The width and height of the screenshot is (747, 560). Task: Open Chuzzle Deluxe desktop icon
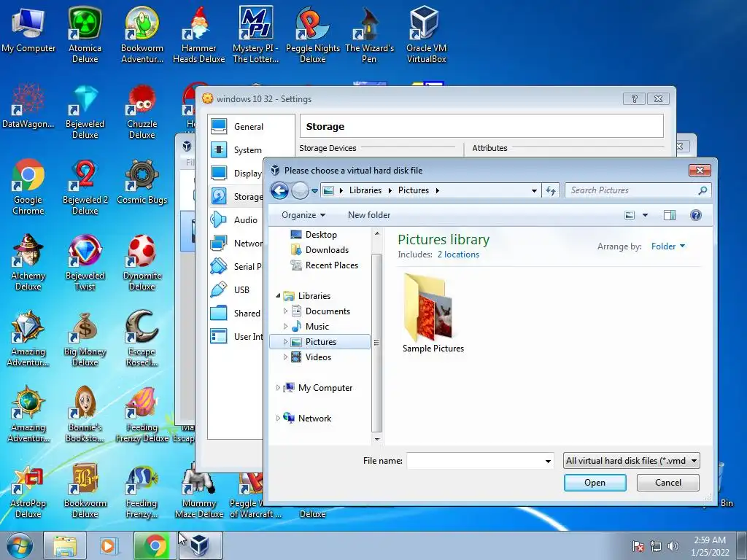click(x=142, y=112)
